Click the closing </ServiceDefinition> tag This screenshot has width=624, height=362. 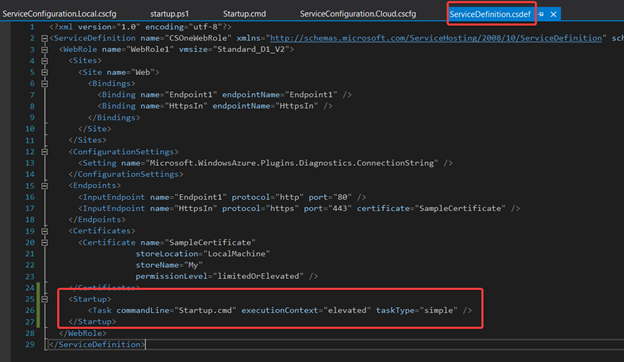click(97, 344)
